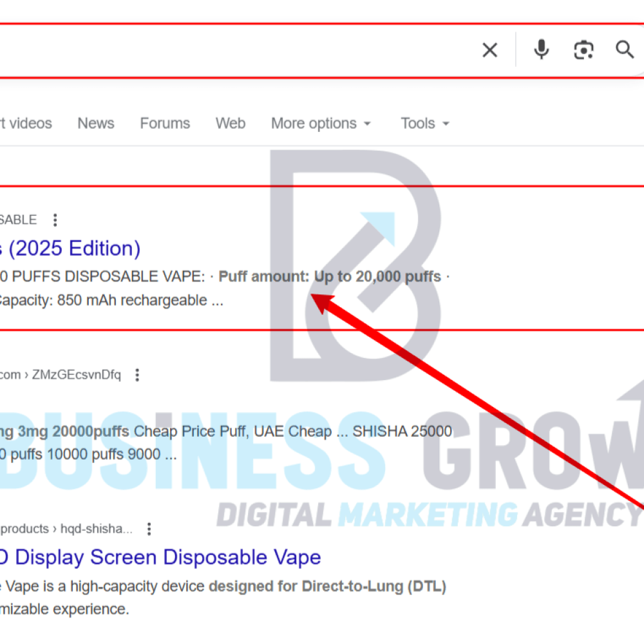Open the partially visible videos tab
This screenshot has height=644, width=644.
26,123
